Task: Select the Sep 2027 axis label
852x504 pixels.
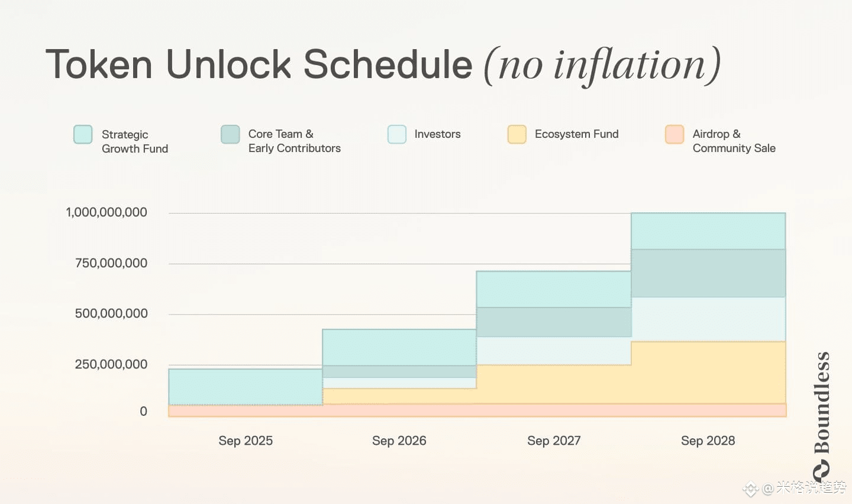Action: (554, 441)
